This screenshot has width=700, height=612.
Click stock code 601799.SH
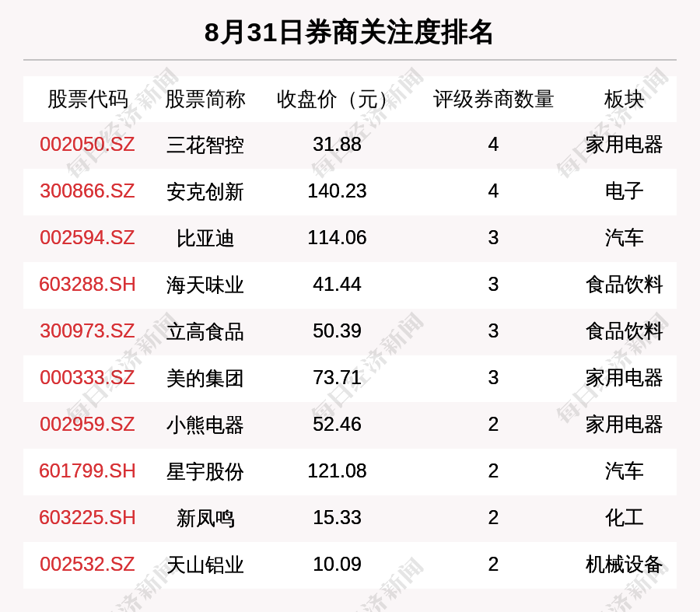click(x=87, y=471)
